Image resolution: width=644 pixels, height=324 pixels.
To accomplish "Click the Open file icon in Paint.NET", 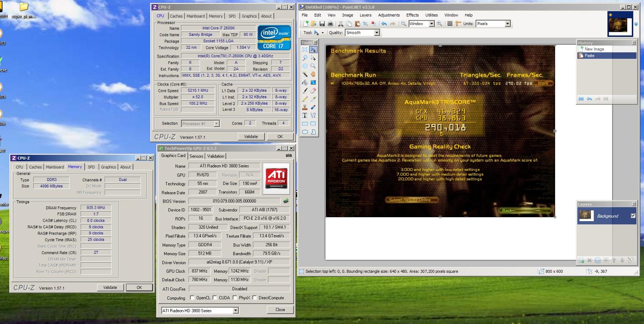I will pos(314,24).
